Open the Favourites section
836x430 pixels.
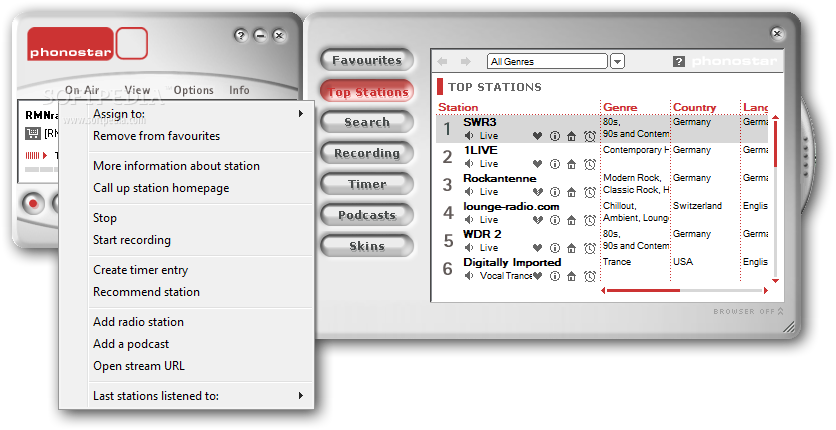367,60
